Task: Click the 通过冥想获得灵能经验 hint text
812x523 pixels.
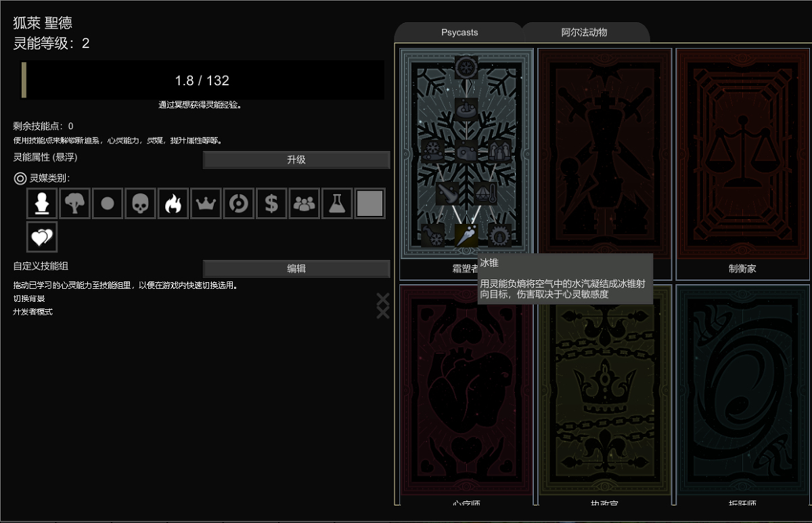Action: pyautogui.click(x=200, y=105)
